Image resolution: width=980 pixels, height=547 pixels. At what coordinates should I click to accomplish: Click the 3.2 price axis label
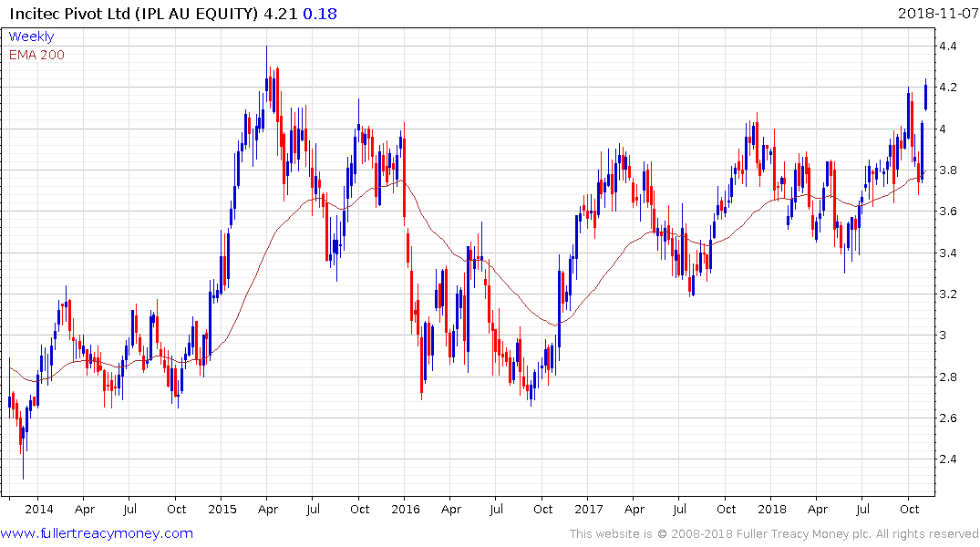coord(947,294)
